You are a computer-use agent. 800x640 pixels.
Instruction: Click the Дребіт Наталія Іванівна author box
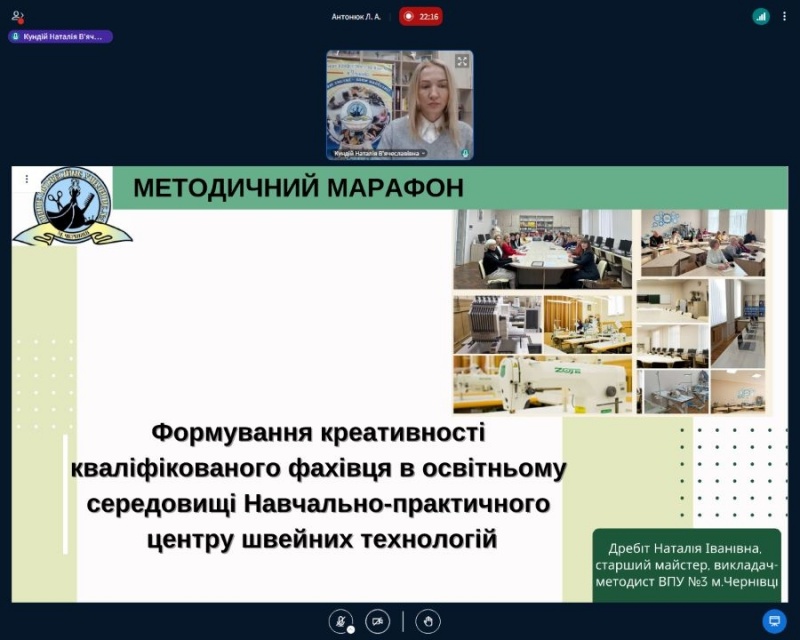(686, 565)
